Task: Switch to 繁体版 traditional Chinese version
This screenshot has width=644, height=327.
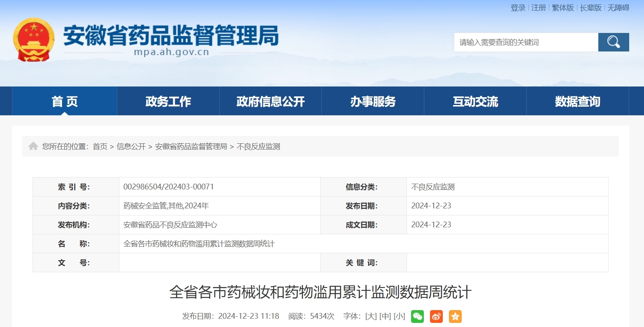Action: point(562,7)
